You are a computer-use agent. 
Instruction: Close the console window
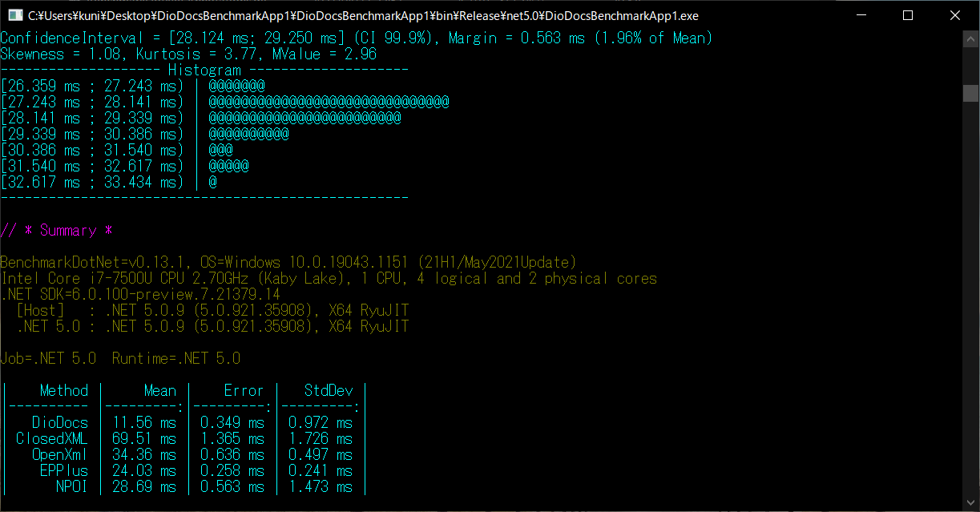[x=954, y=15]
